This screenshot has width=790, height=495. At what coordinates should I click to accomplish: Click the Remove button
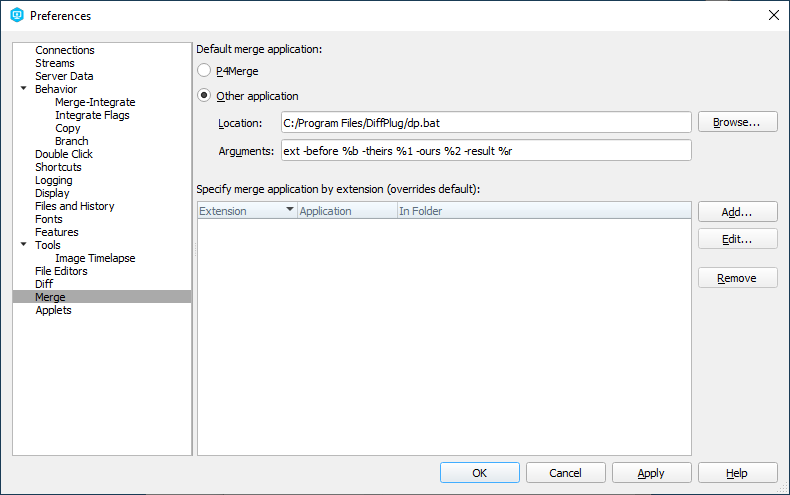click(x=737, y=278)
